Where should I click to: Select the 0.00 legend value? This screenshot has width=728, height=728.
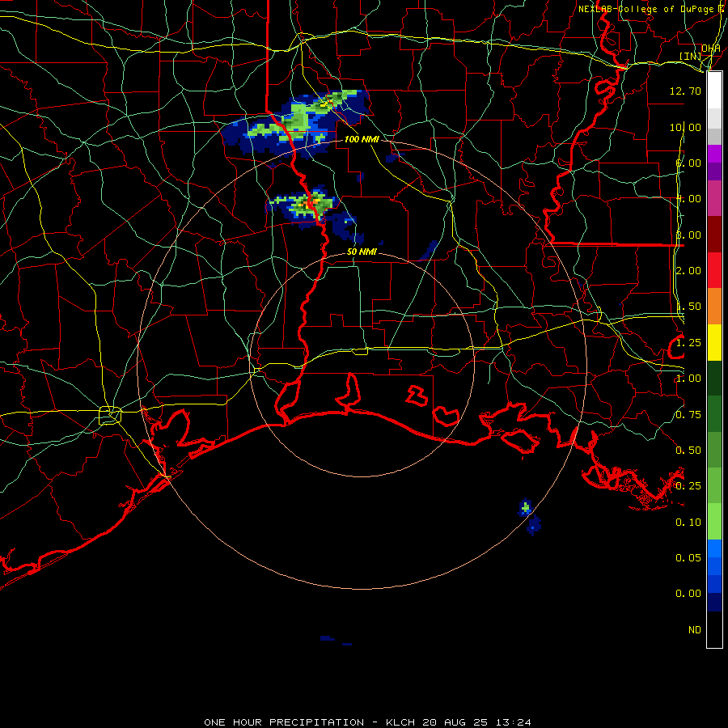(x=688, y=594)
